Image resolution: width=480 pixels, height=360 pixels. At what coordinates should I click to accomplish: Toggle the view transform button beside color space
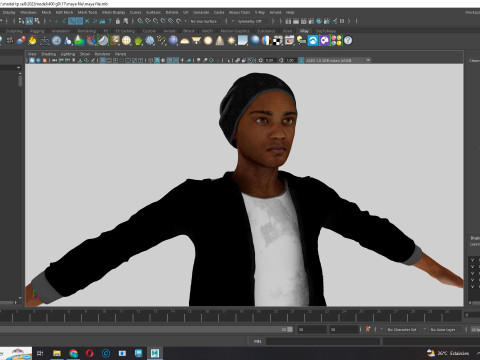[301, 60]
